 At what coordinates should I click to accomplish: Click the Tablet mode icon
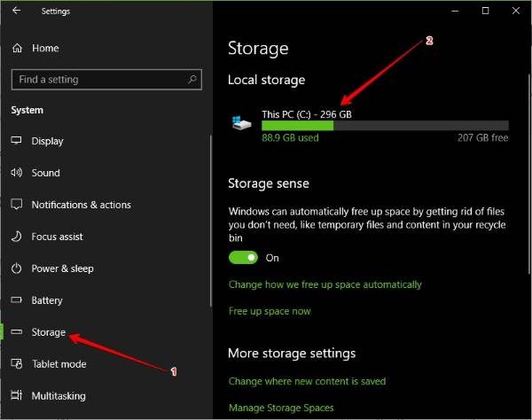point(17,364)
